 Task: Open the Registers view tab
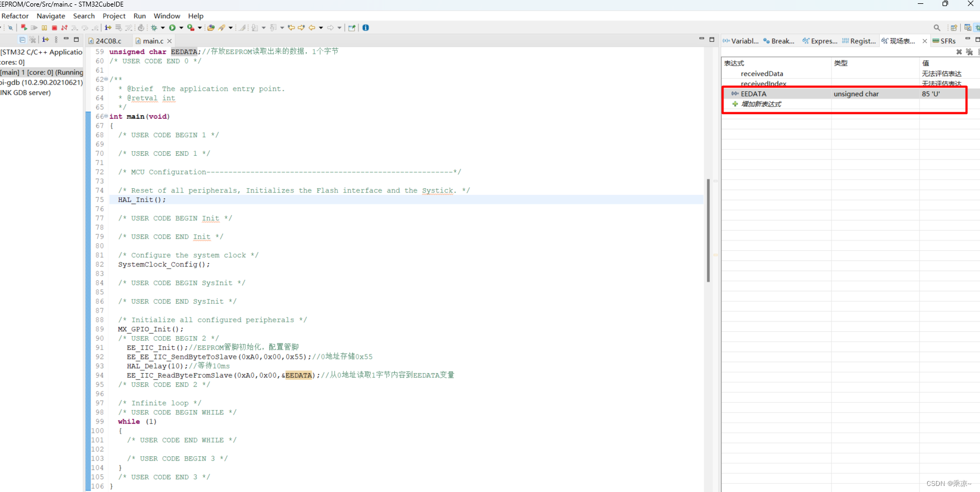pos(859,41)
